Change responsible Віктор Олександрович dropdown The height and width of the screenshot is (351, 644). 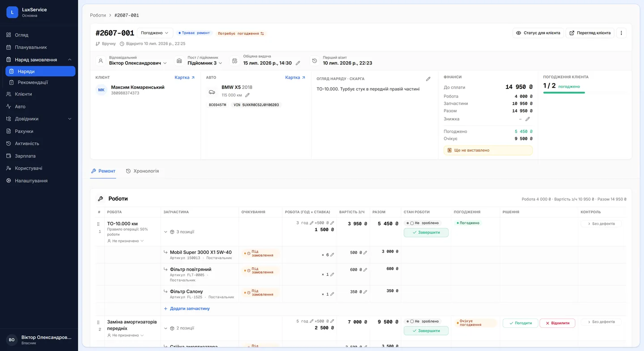138,63
